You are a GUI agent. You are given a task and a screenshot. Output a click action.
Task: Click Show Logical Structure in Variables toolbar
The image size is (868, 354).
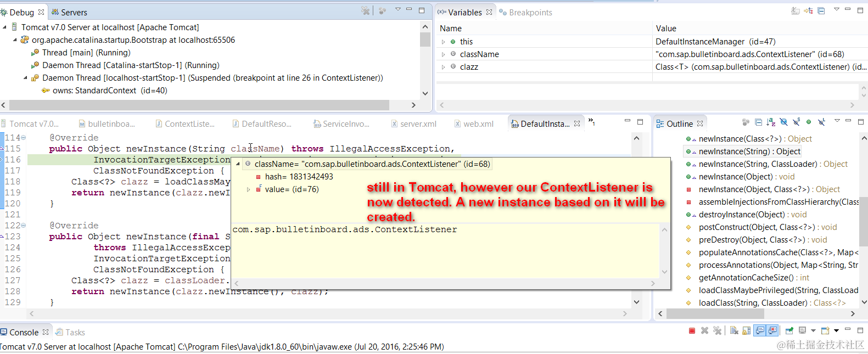[808, 11]
